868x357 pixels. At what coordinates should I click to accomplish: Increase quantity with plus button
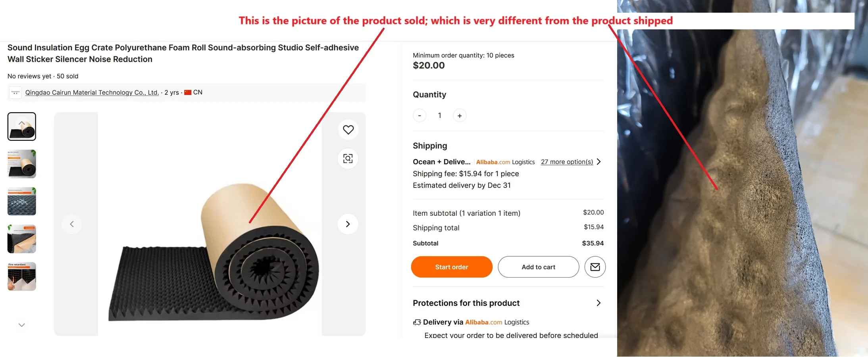click(460, 116)
